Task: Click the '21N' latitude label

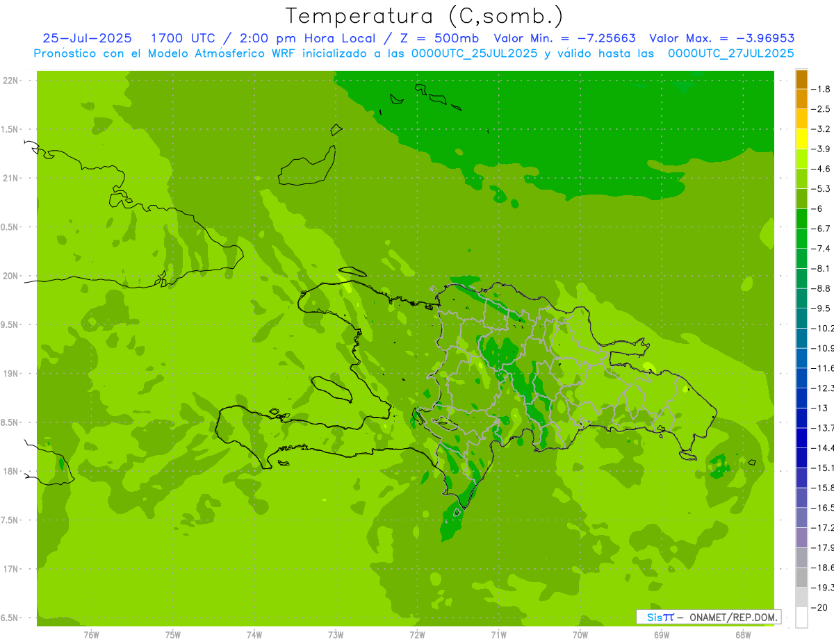Action: (11, 179)
